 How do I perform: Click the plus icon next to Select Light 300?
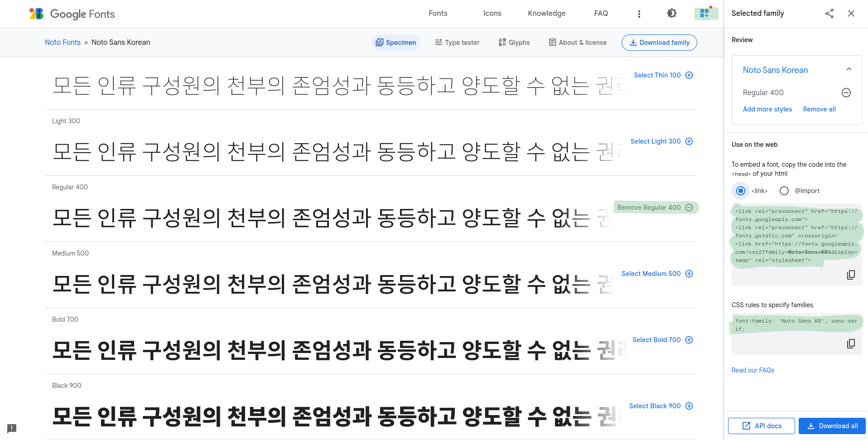(689, 141)
